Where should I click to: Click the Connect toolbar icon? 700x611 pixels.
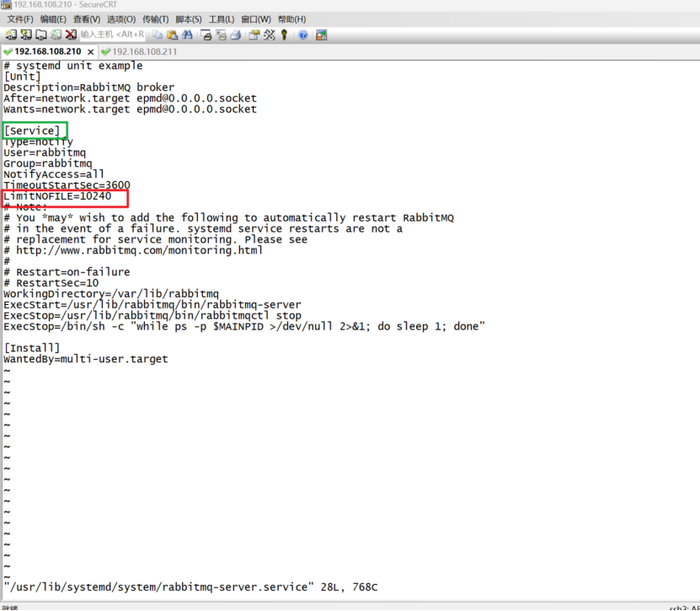pyautogui.click(x=11, y=35)
